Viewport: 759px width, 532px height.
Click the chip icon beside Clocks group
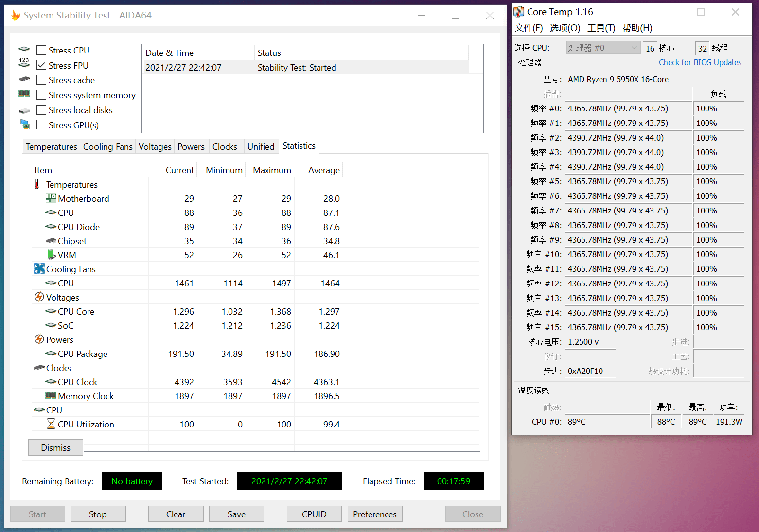(39, 368)
